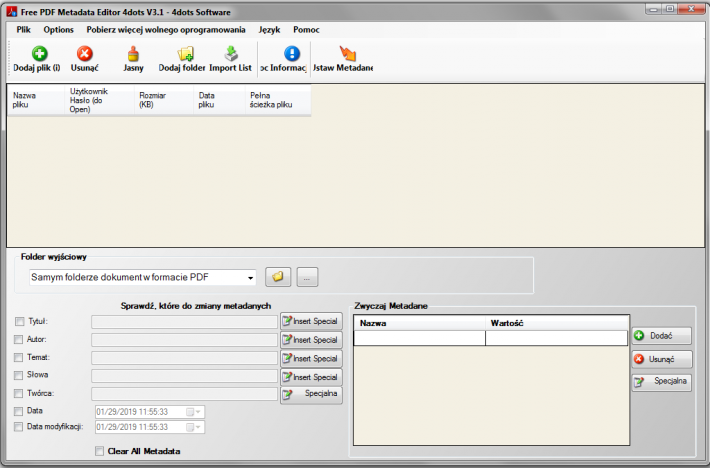Expand the Folder wyjściowy combo box
Viewport: 710px width, 468px height.
point(250,277)
